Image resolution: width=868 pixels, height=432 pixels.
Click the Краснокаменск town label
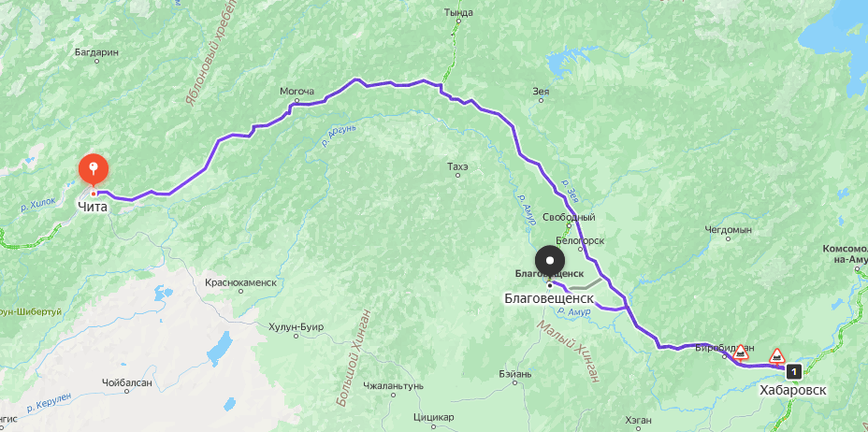click(x=240, y=282)
